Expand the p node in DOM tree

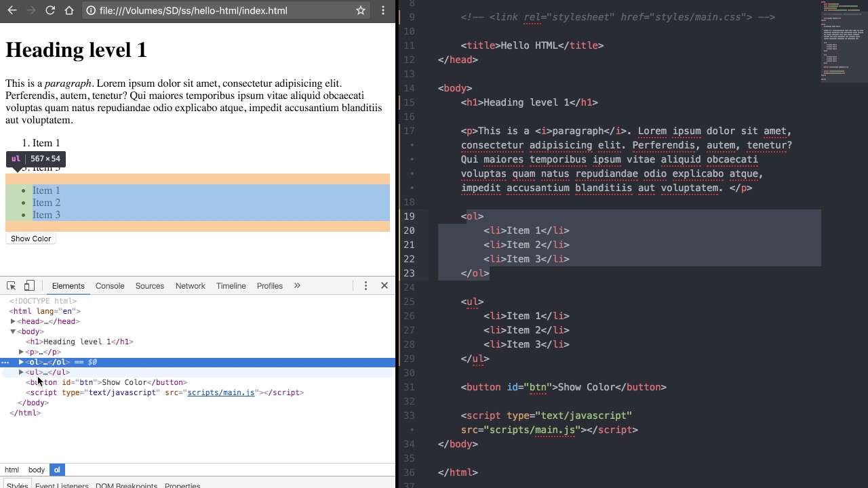point(21,352)
